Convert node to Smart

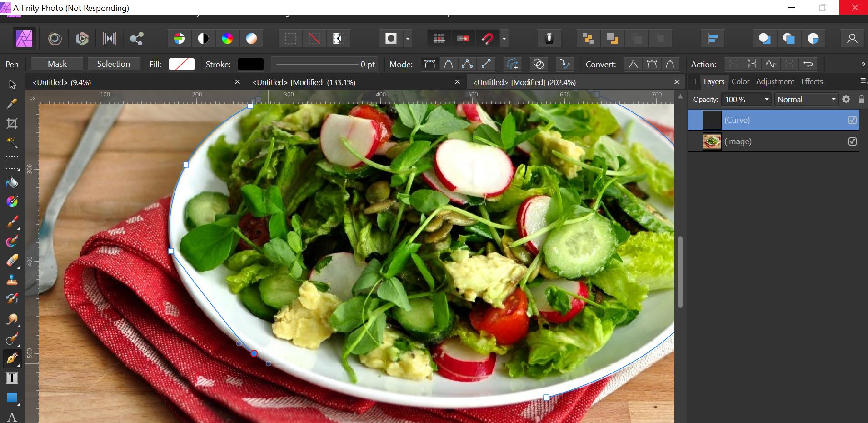(670, 64)
